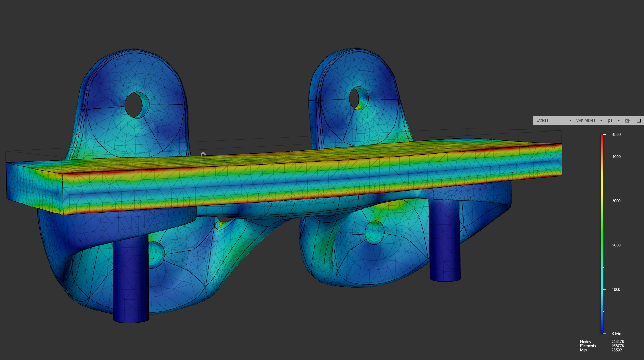Click the 0 Min. legend value
Image resolution: width=644 pixels, height=360 pixels.
(617, 334)
